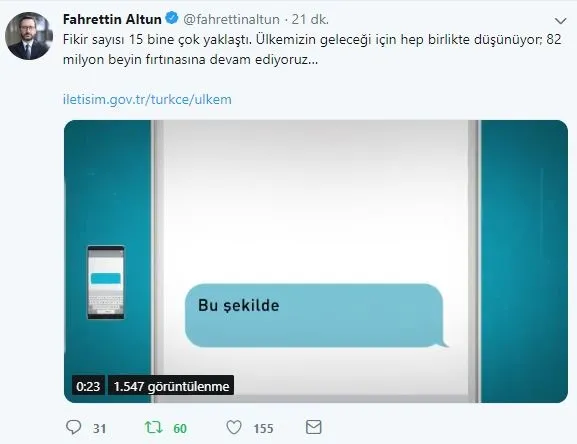The image size is (577, 444).
Task: Open the @fahrettinaltun handle
Action: (x=231, y=19)
